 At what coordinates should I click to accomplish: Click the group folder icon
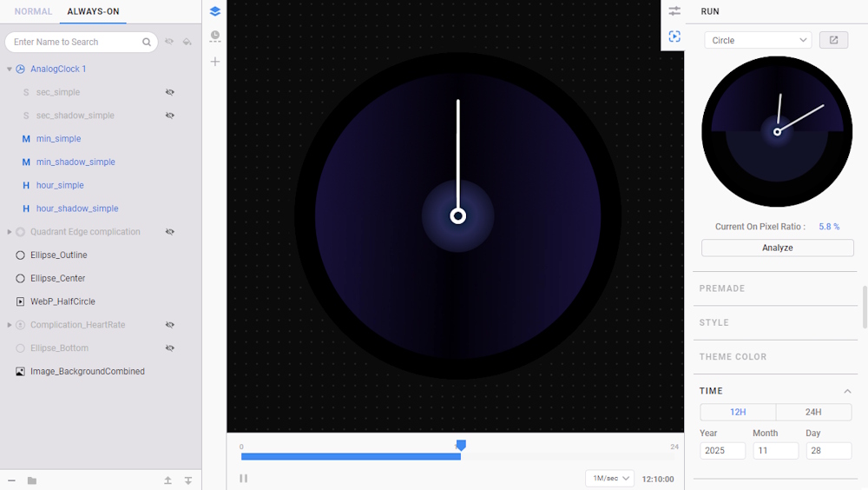pyautogui.click(x=32, y=480)
